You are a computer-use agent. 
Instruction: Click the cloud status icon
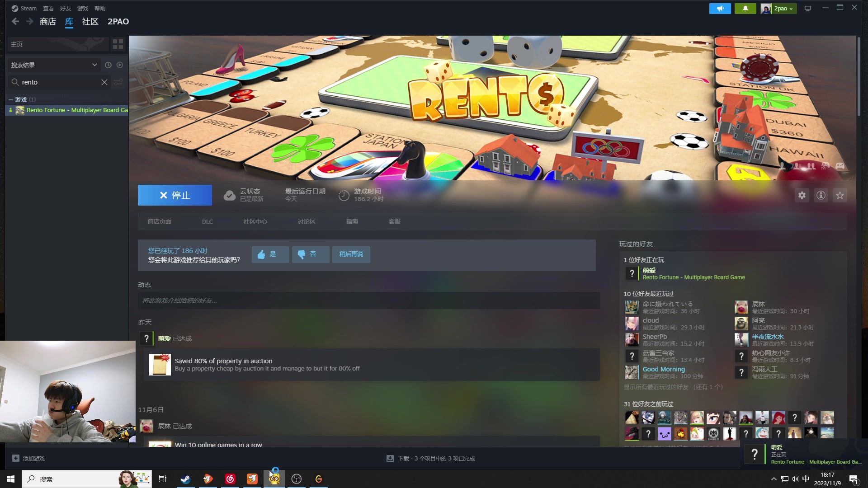coord(230,195)
